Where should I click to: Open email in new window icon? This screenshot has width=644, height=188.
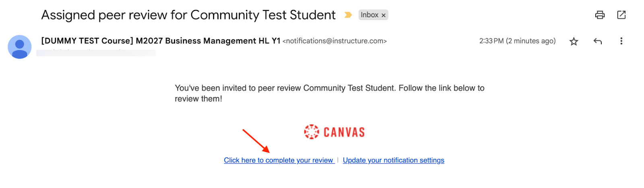click(x=621, y=15)
